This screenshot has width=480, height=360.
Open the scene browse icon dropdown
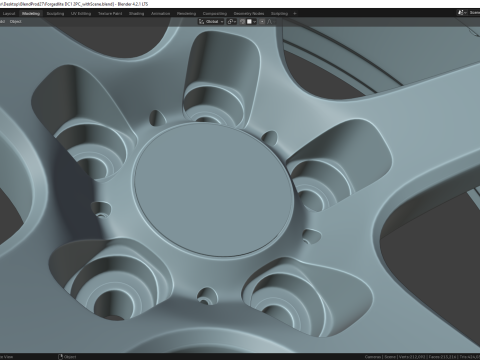(x=462, y=13)
